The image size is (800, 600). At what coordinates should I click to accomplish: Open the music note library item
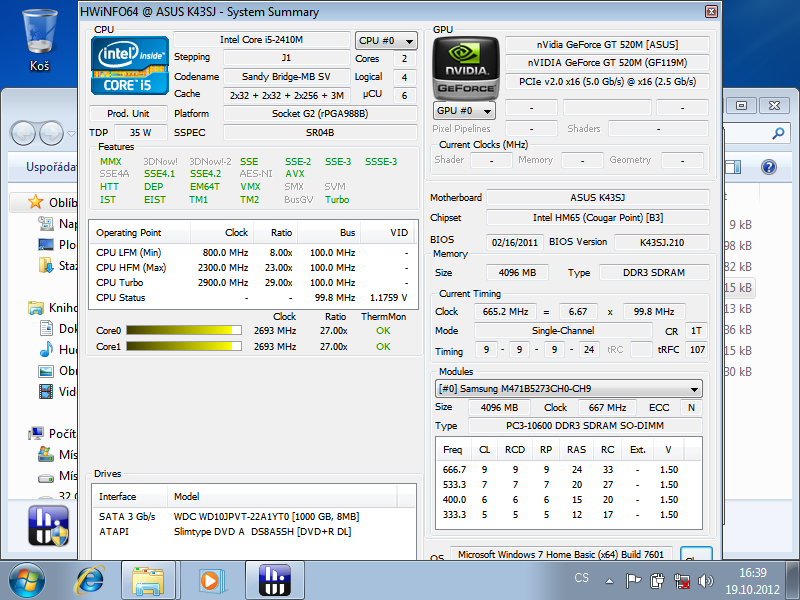(x=46, y=349)
